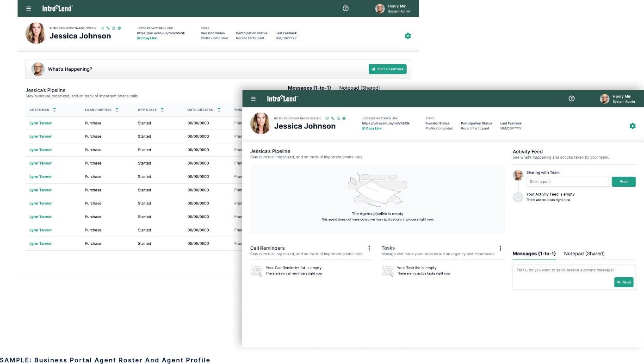Open the hamburger menu in the back roster window
Image resolution: width=644 pixels, height=364 pixels.
pos(29,8)
